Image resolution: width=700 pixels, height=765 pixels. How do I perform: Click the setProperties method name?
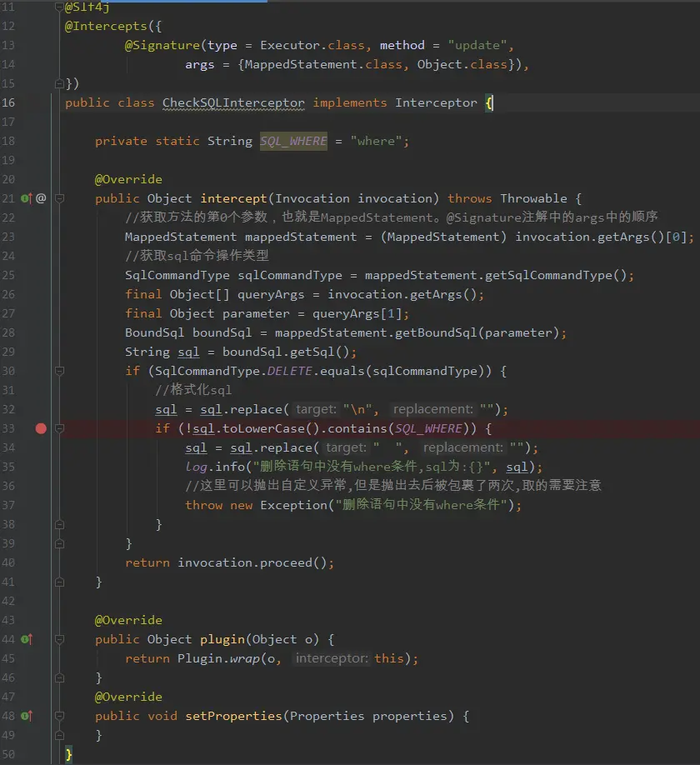(x=233, y=716)
